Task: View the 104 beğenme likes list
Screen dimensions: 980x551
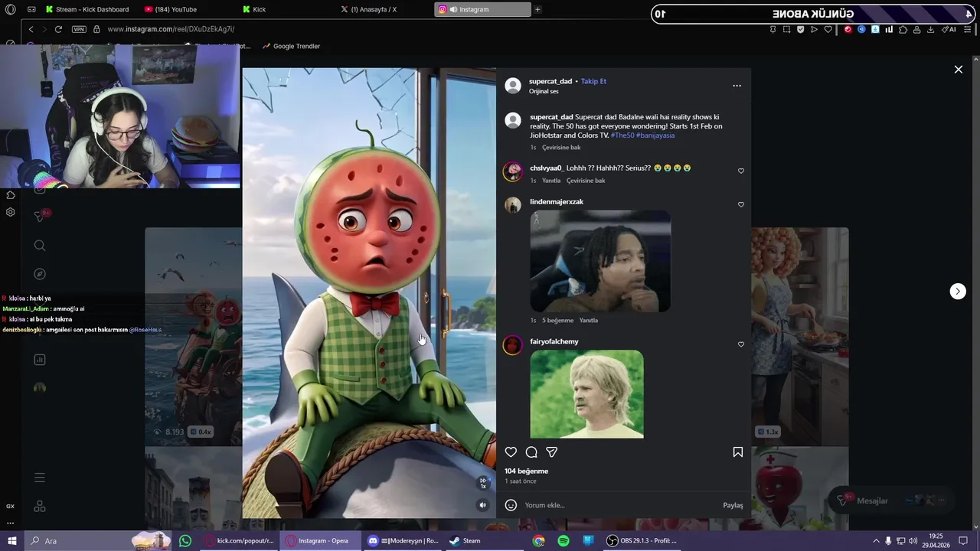Action: click(x=527, y=471)
